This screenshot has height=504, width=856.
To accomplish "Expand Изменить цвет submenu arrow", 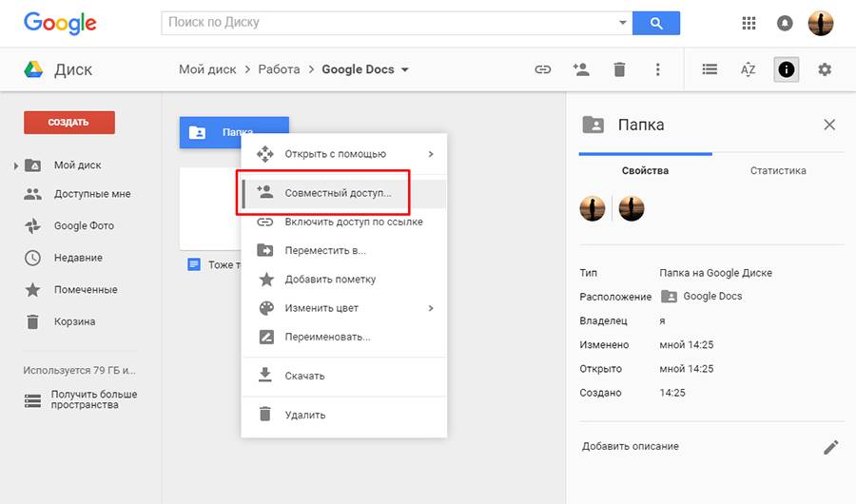I will (x=431, y=308).
